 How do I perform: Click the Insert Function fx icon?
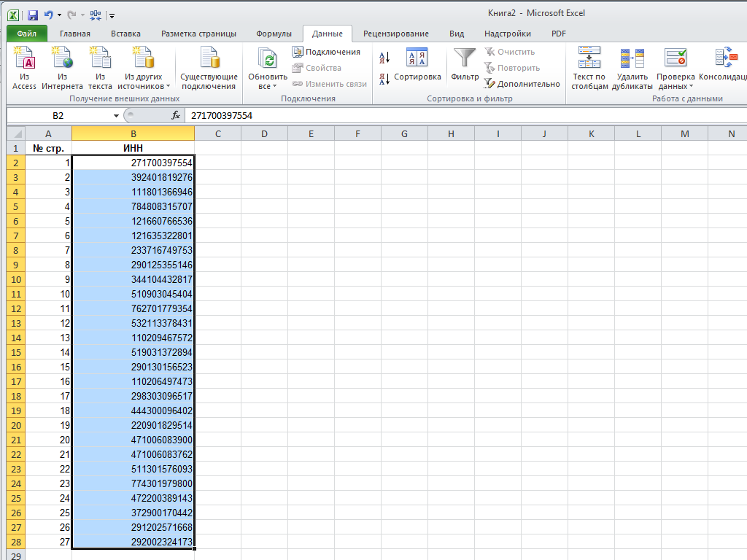[176, 116]
